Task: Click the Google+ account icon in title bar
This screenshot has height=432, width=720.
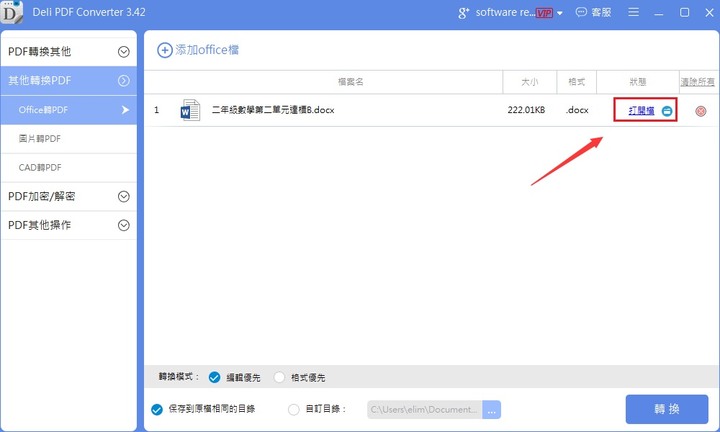Action: (464, 13)
